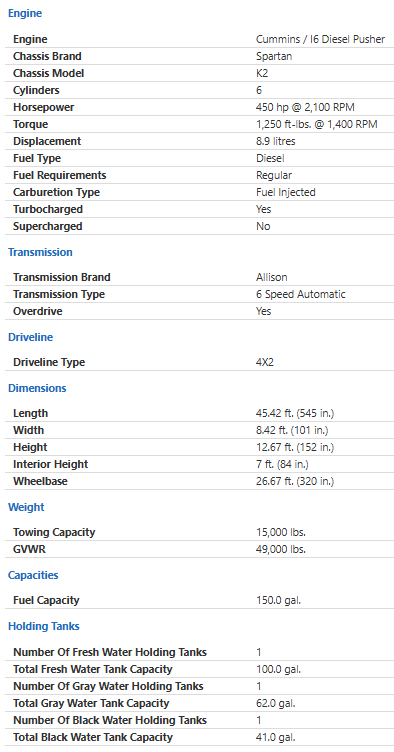Click the Weight section heading
394x752 pixels.
pyautogui.click(x=26, y=507)
